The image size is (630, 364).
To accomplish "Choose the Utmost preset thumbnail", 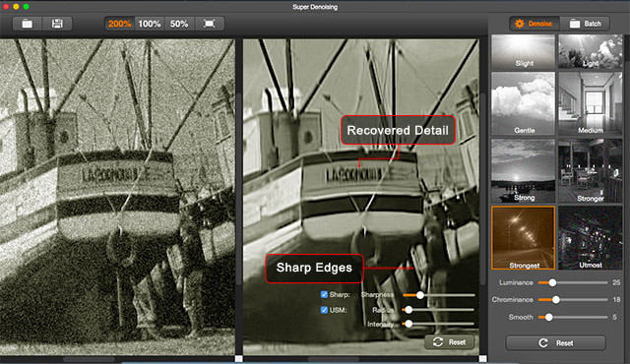I will pyautogui.click(x=591, y=238).
